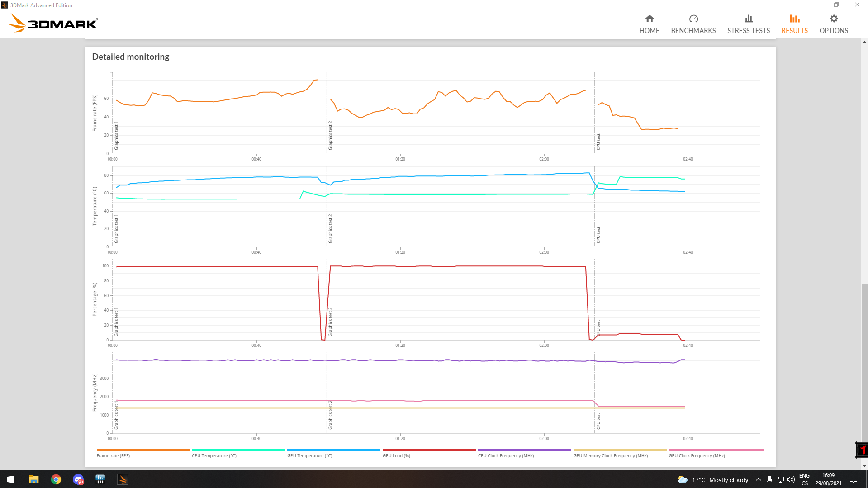Open Google Chrome from taskbar

56,479
